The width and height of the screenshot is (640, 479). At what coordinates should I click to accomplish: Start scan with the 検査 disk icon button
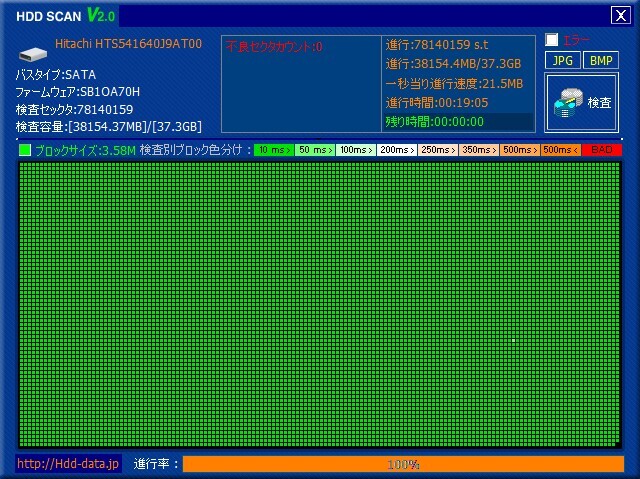click(x=581, y=102)
